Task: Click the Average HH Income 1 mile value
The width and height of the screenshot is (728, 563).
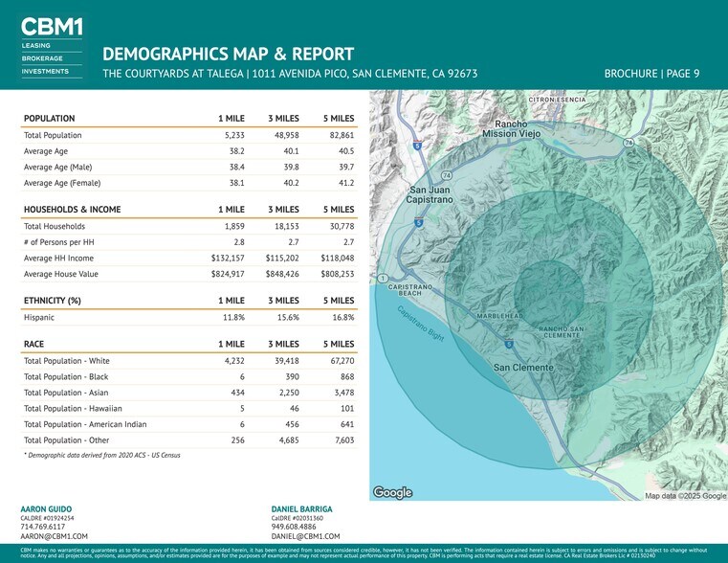Action: (x=228, y=259)
